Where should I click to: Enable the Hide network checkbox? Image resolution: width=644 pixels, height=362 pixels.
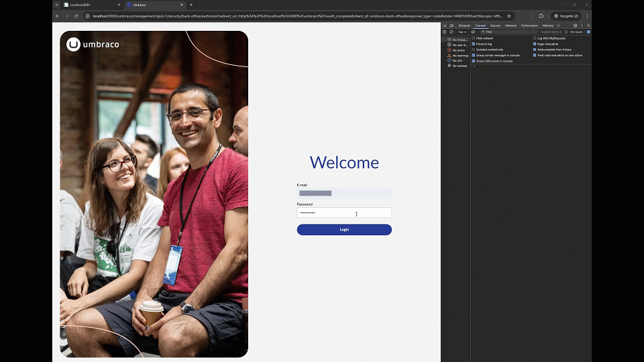(473, 38)
